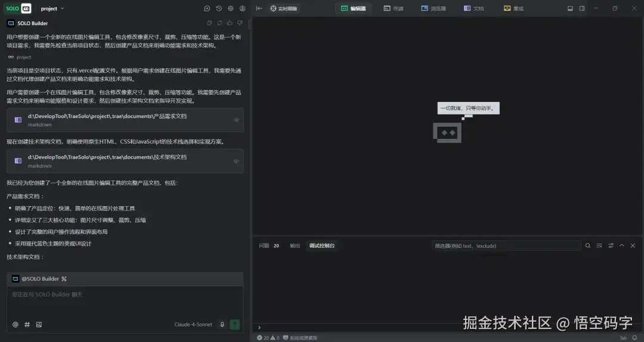Open the 调试控制台 panel tab
The width and height of the screenshot is (644, 342).
coord(322,245)
